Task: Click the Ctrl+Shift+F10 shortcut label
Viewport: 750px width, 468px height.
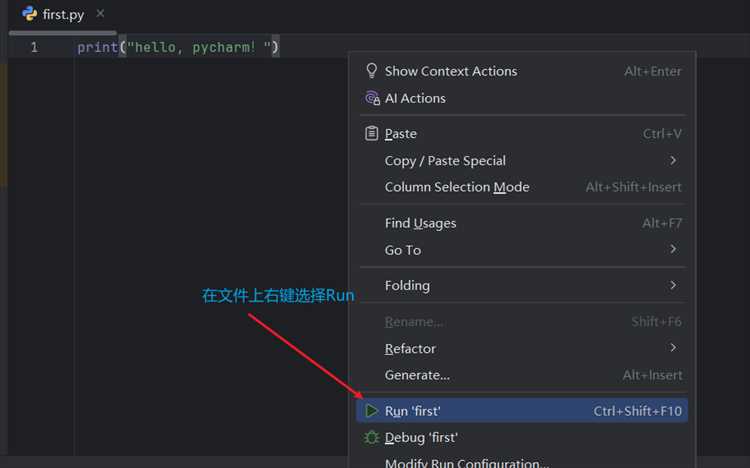Action: 638,411
